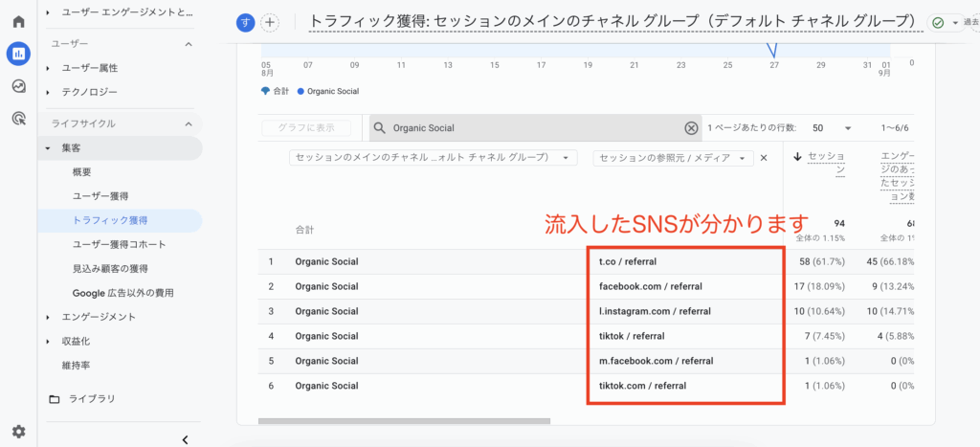Open dropdown arrow beside green check
This screenshot has height=447, width=980.
coord(954,23)
